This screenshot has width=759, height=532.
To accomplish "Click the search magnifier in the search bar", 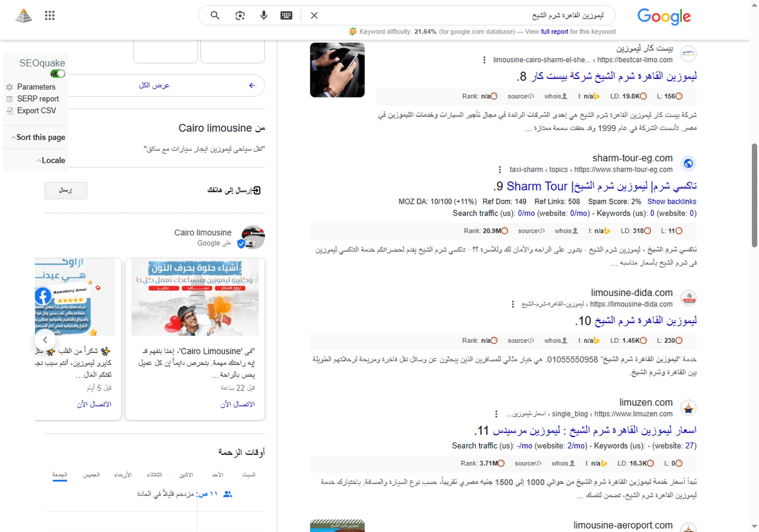I will pyautogui.click(x=215, y=15).
